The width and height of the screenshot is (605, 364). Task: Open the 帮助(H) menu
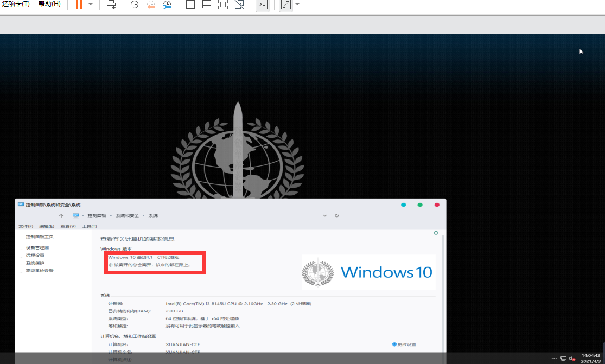click(x=50, y=4)
